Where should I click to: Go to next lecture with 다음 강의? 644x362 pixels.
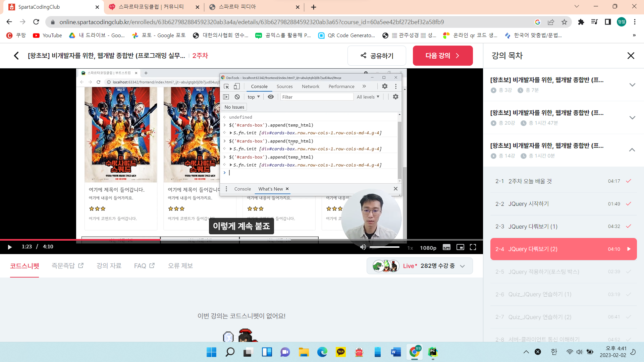[442, 56]
